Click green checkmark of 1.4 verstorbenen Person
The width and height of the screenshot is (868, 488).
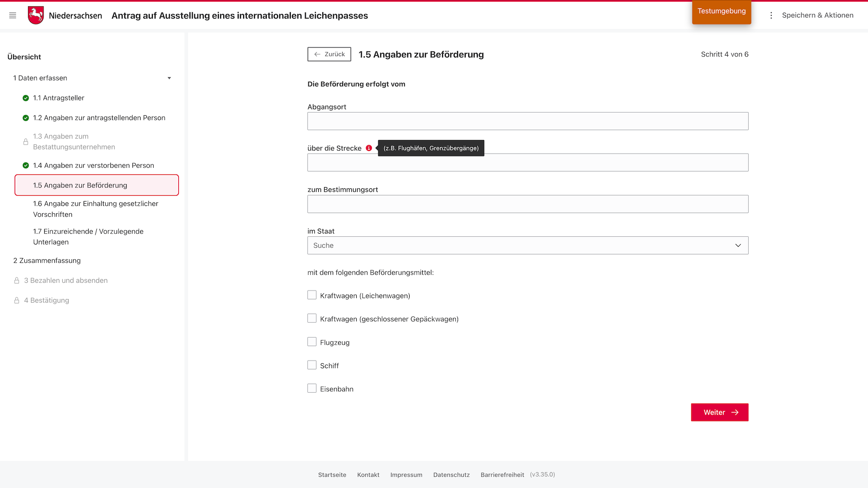coord(26,165)
